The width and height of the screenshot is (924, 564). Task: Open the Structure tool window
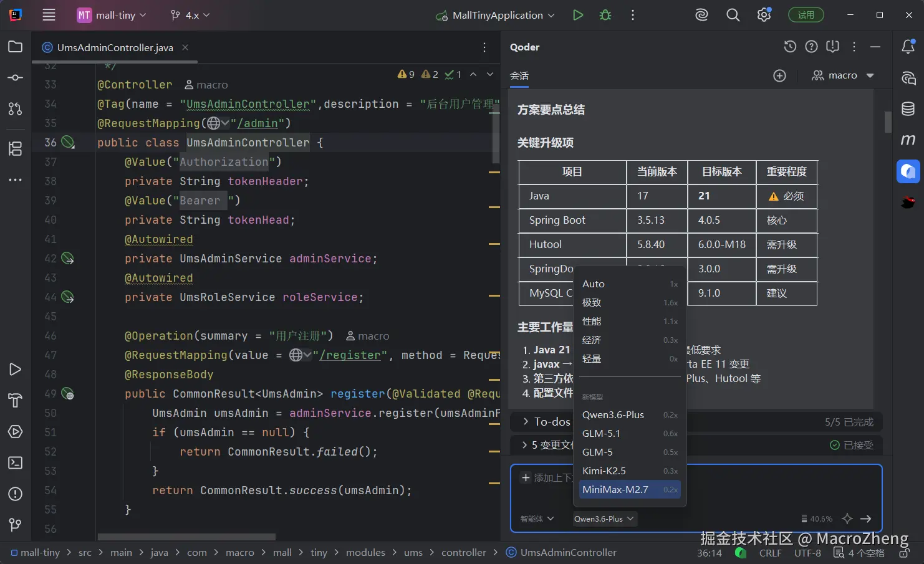(16, 148)
